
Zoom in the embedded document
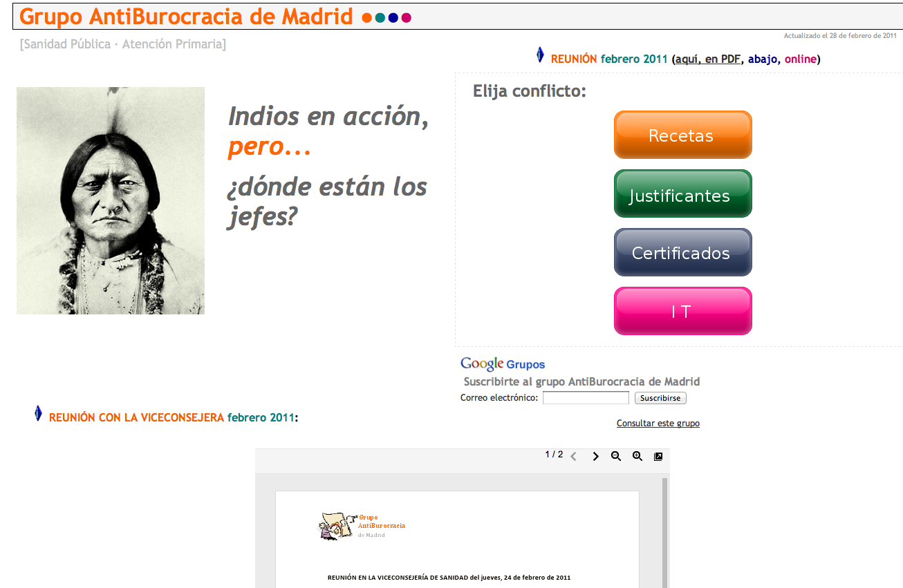[x=637, y=457]
